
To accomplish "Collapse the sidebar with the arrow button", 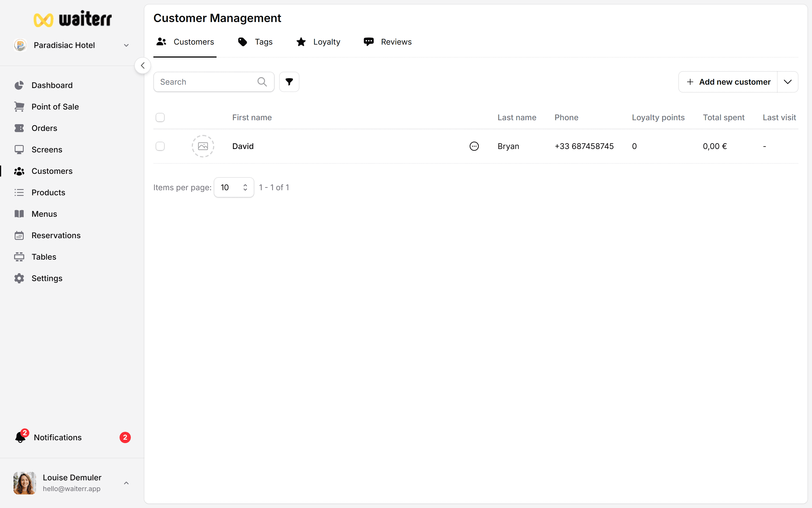I will coord(143,65).
